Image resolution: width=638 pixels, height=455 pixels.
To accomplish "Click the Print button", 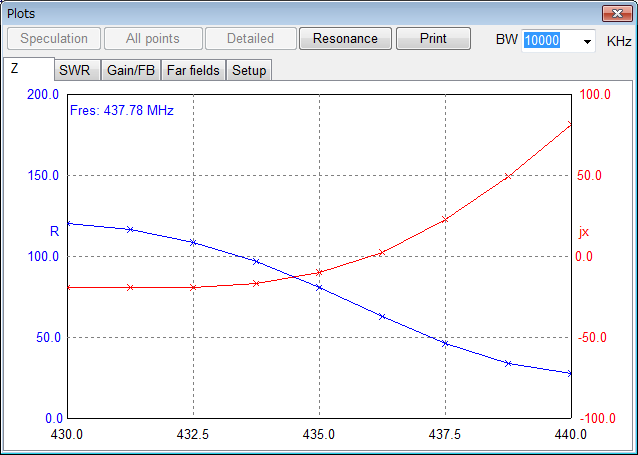I will [x=433, y=39].
